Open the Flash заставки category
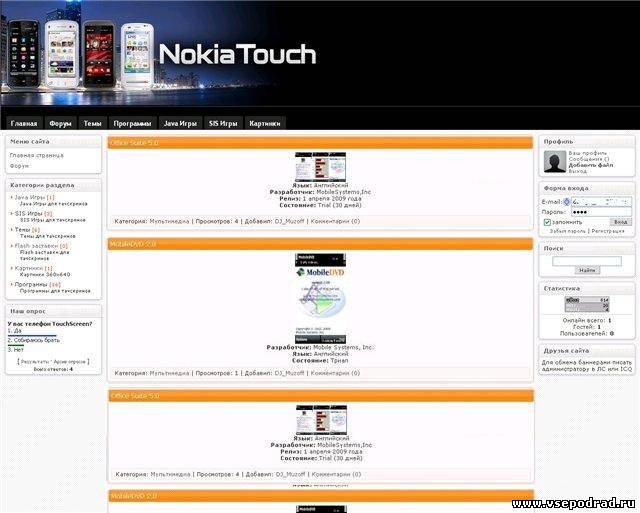The height and width of the screenshot is (513, 640). click(36, 246)
